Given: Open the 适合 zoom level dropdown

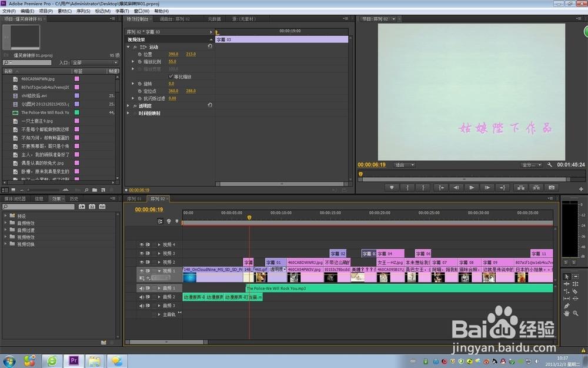Looking at the screenshot, I should [x=405, y=165].
